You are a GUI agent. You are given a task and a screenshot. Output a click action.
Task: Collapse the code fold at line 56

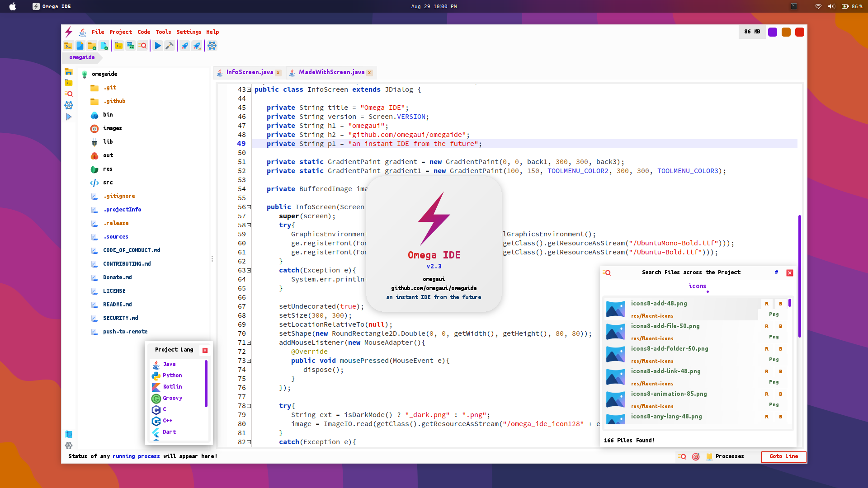tap(248, 207)
